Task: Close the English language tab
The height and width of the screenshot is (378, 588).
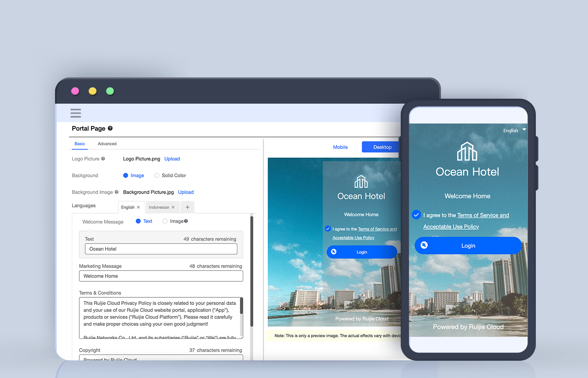Action: click(138, 207)
